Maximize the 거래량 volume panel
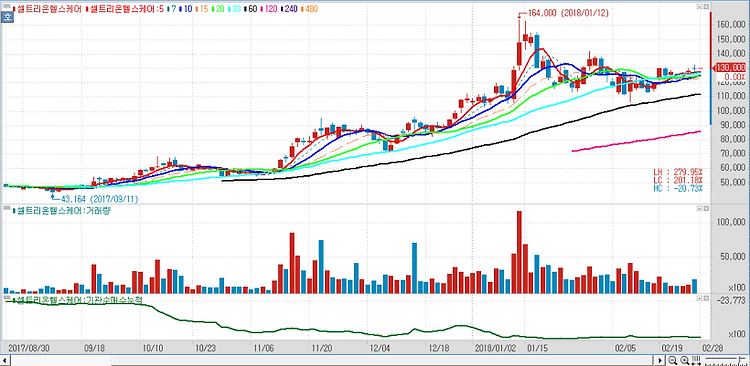The width and height of the screenshot is (750, 366). (x=705, y=209)
